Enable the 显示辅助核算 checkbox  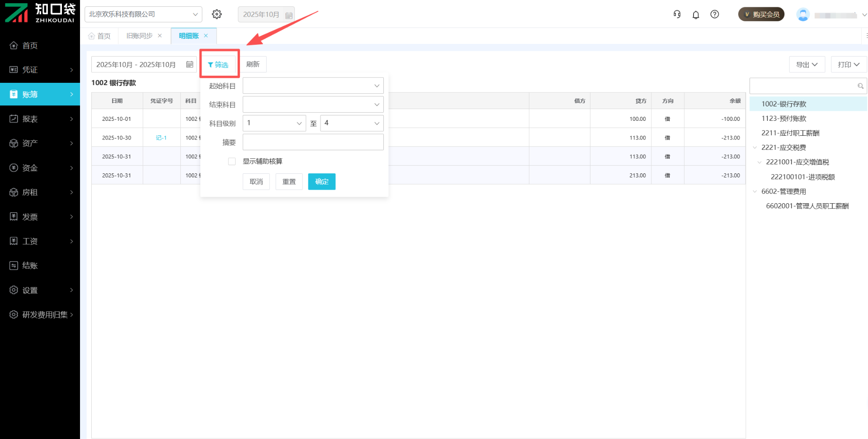232,162
